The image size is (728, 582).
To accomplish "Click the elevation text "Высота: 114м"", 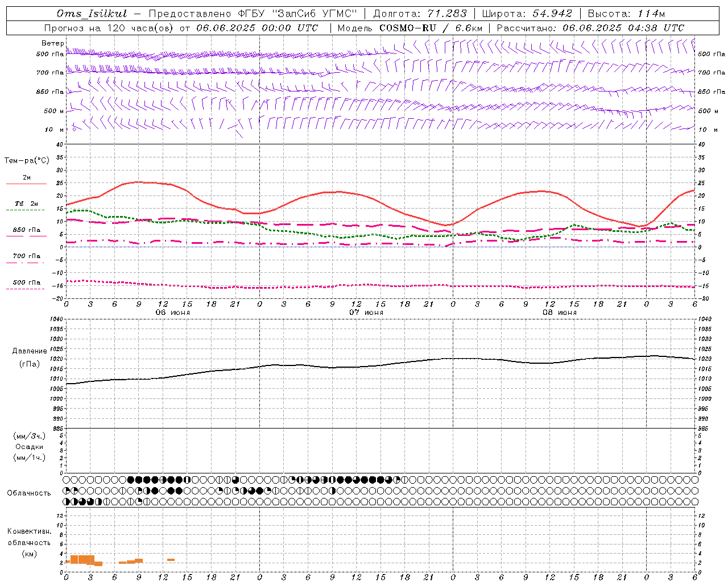I will click(626, 14).
